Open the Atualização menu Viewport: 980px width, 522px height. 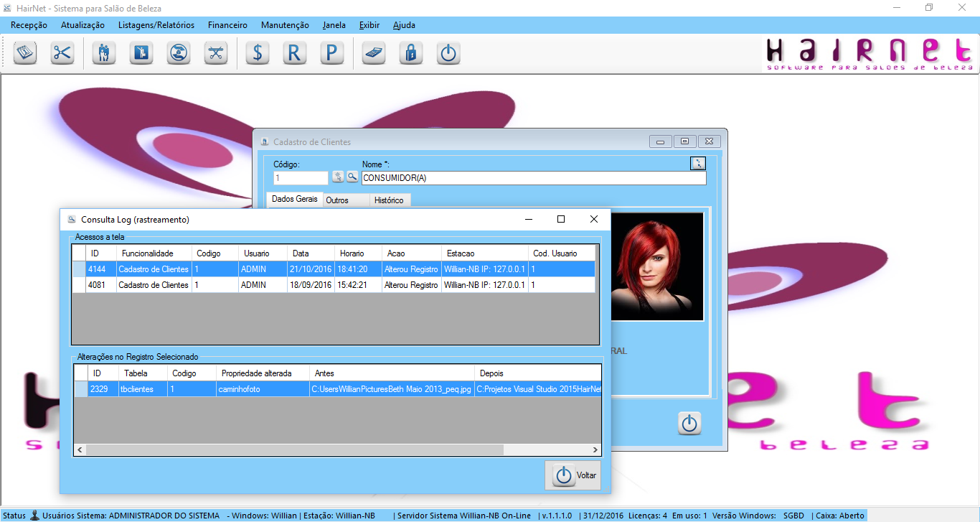[x=83, y=25]
